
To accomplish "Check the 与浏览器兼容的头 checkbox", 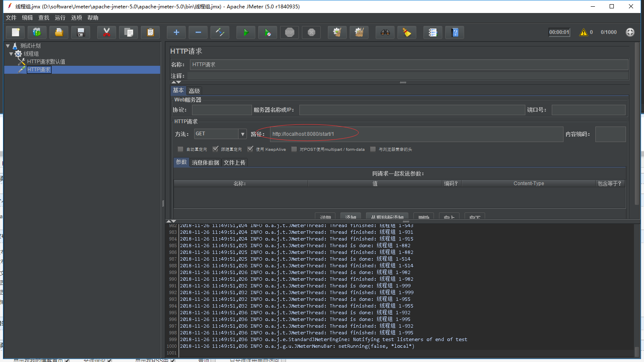I will (373, 149).
